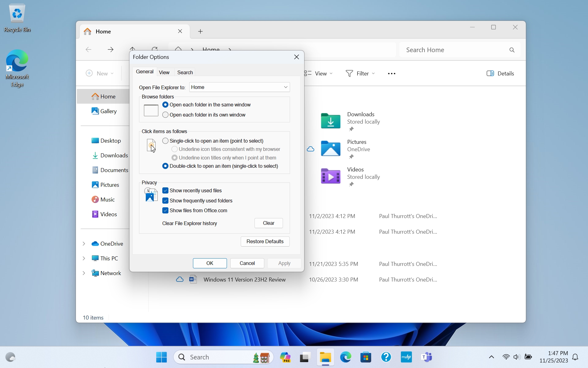This screenshot has height=368, width=588.
Task: Expand the This PC tree node
Action: tap(84, 258)
